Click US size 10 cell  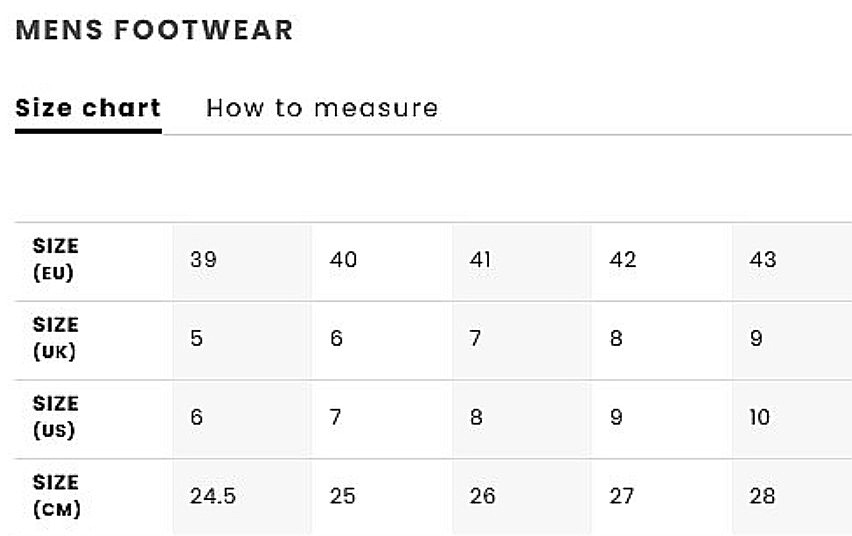tap(792, 419)
